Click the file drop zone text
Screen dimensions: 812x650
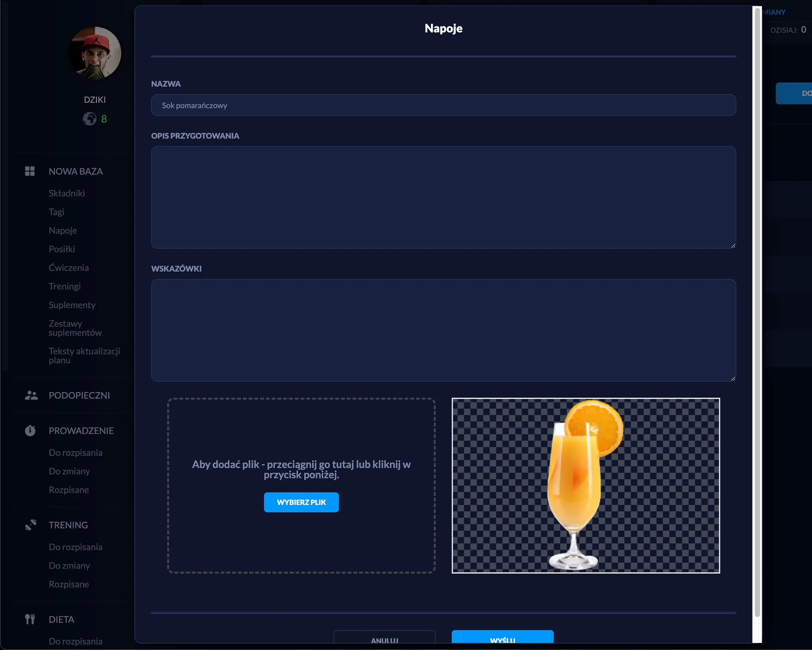(301, 470)
